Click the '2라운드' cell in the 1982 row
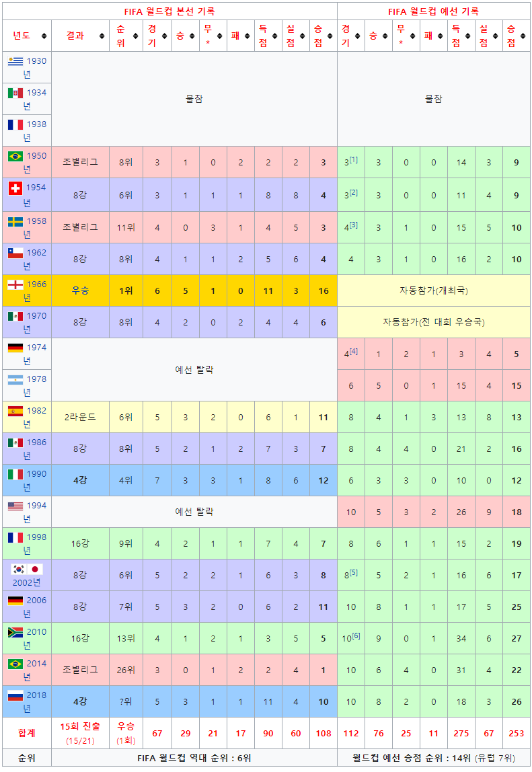This screenshot has width=532, height=772. coord(80,417)
